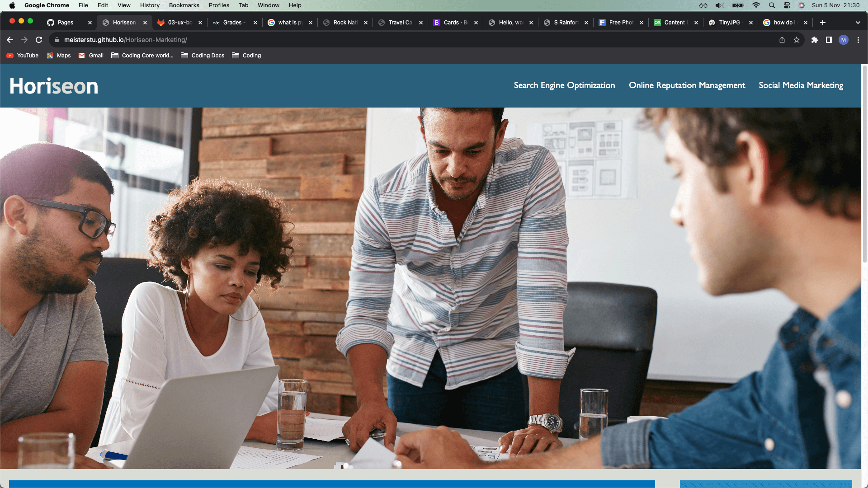Toggle the side panel icon
The image size is (868, 488).
coord(829,40)
